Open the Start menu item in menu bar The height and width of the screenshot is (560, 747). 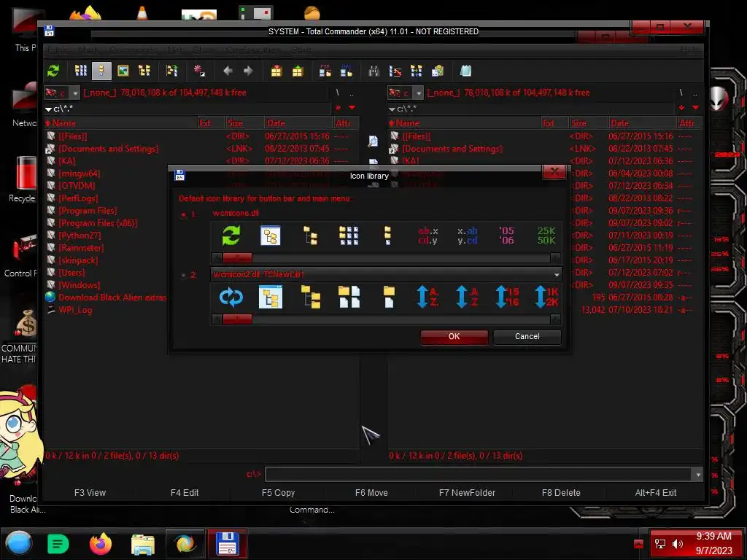[x=301, y=50]
